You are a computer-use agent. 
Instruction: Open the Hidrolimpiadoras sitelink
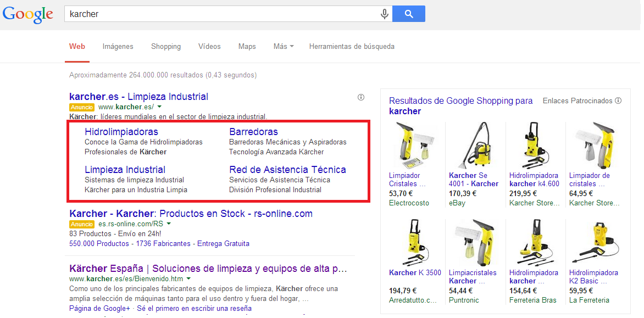point(121,132)
